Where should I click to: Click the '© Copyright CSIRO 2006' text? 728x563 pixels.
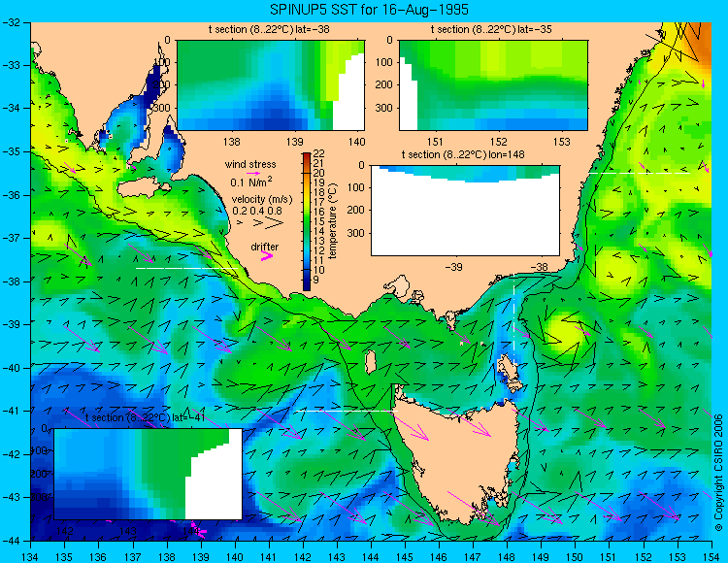tap(718, 474)
